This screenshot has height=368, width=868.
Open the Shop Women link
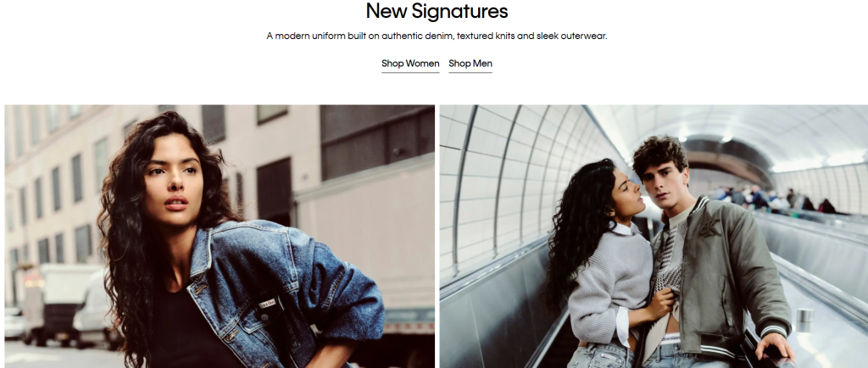pyautogui.click(x=410, y=64)
